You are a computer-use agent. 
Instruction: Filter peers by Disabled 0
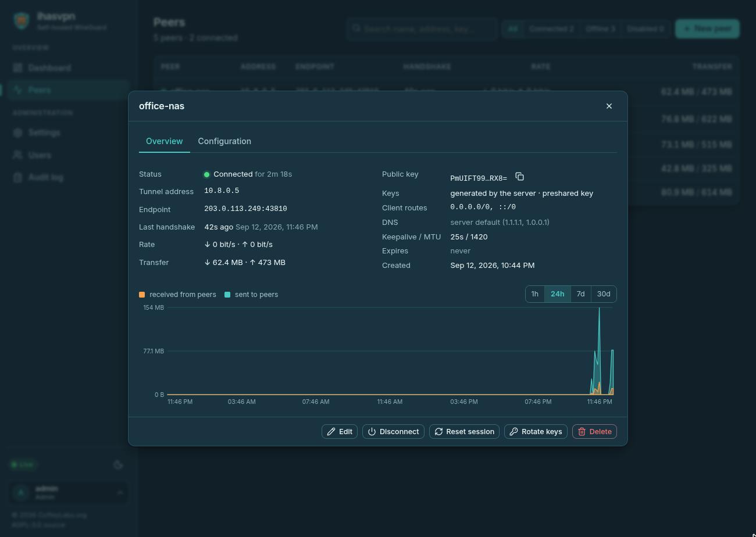pos(645,28)
